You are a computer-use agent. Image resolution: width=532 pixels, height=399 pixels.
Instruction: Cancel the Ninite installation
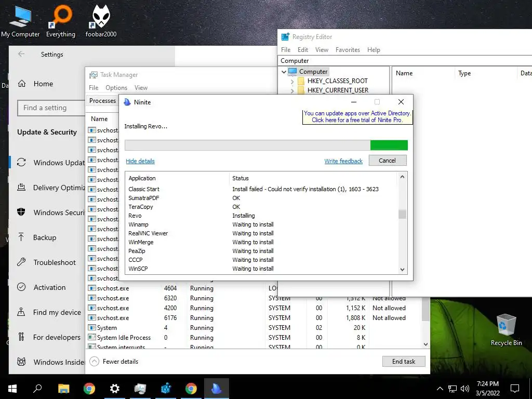point(388,161)
